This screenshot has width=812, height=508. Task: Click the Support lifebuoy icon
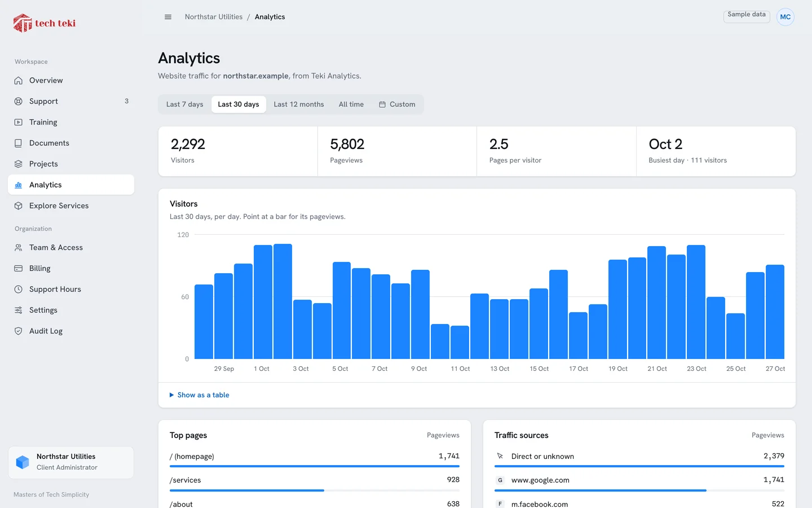pyautogui.click(x=19, y=102)
